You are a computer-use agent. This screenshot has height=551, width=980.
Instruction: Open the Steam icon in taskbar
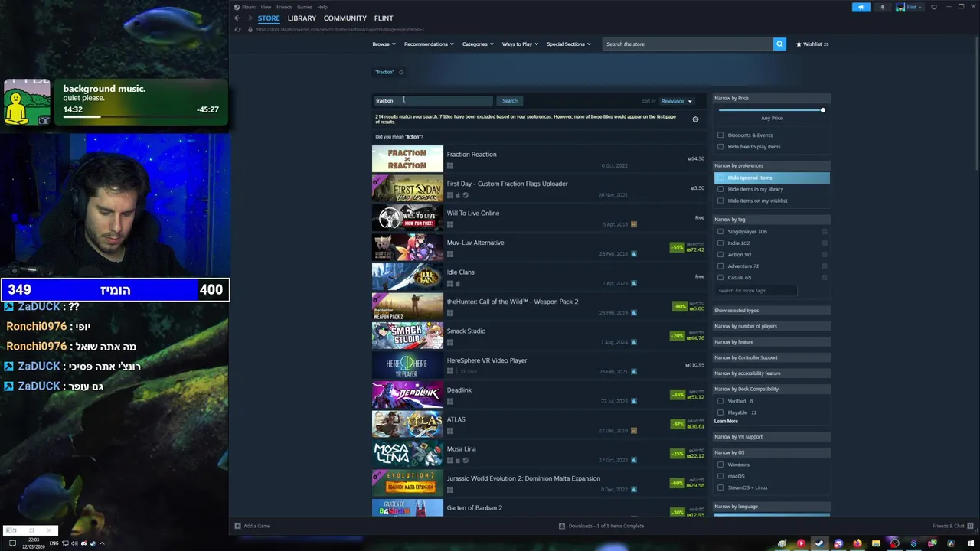coord(819,543)
